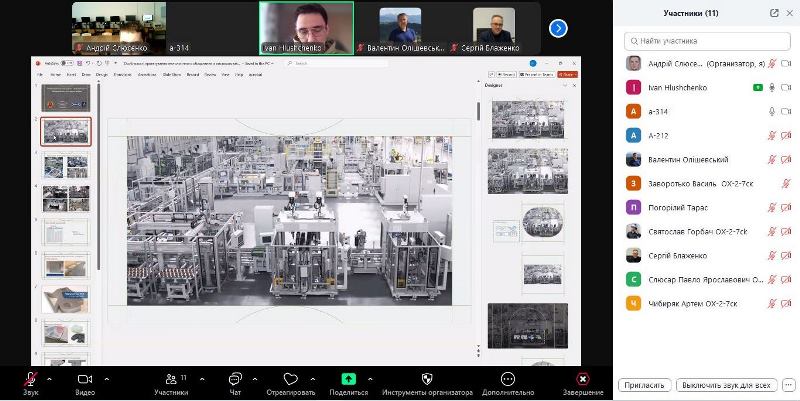Select Андрій Слюсенко video tile
The width and height of the screenshot is (800, 401).
point(119,28)
